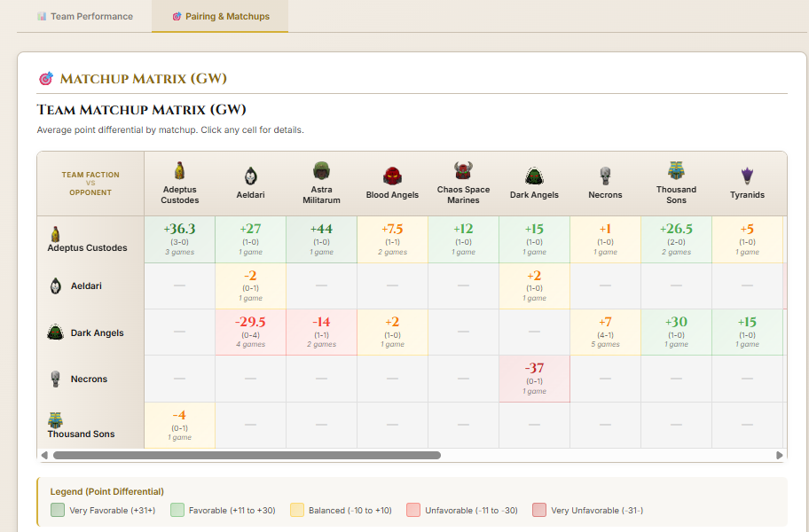Click the +26.5 Thousand Sons cell
Screen dimensions: 809x532
tap(677, 239)
